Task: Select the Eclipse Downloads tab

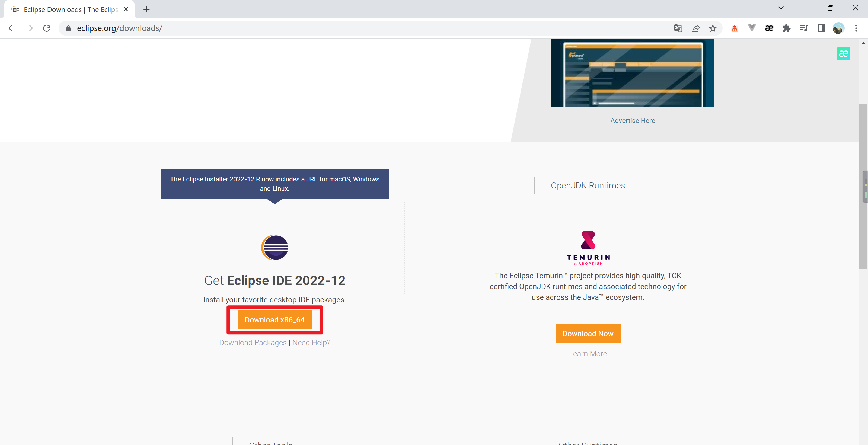Action: (x=69, y=9)
